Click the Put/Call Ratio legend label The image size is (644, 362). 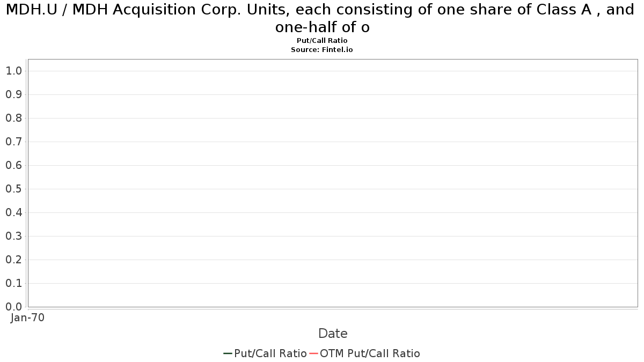(270, 353)
